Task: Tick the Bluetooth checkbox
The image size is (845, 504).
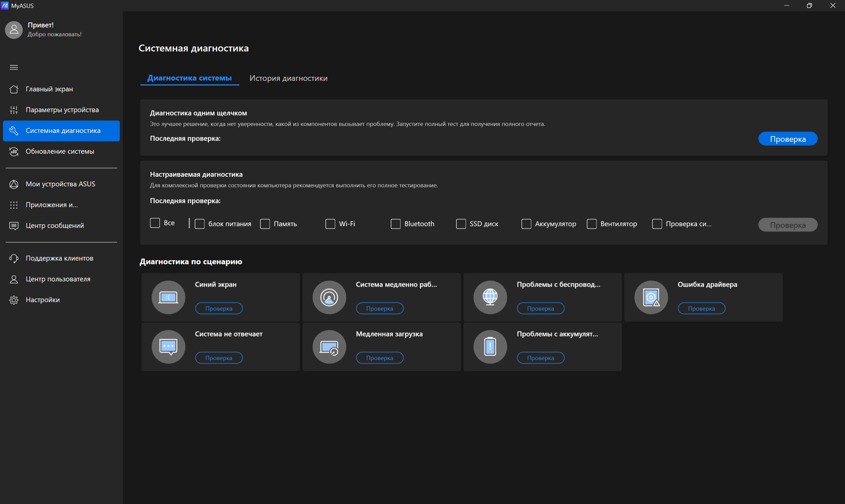Action: (x=395, y=224)
